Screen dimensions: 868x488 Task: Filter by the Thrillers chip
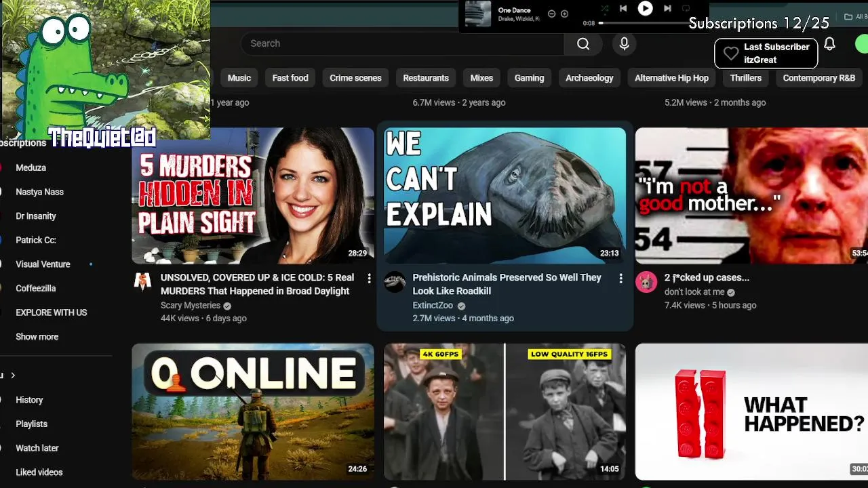point(746,78)
